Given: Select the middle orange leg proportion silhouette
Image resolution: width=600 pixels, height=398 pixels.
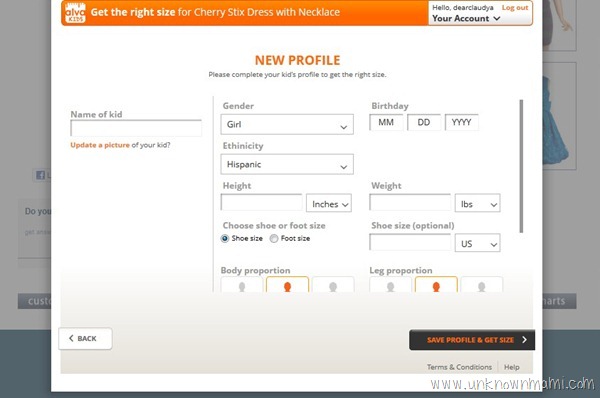Looking at the screenshot, I should point(436,285).
